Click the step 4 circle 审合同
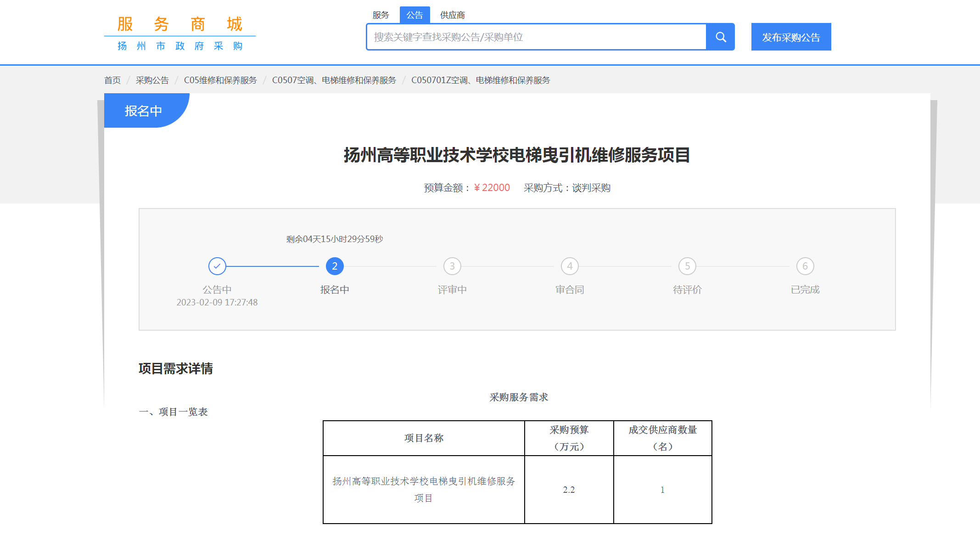The width and height of the screenshot is (980, 536). pyautogui.click(x=570, y=266)
